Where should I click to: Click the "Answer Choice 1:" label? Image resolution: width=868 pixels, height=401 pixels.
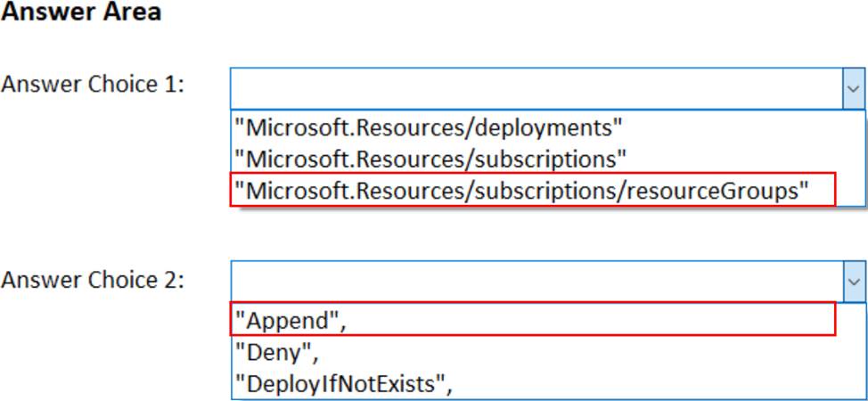click(x=93, y=87)
